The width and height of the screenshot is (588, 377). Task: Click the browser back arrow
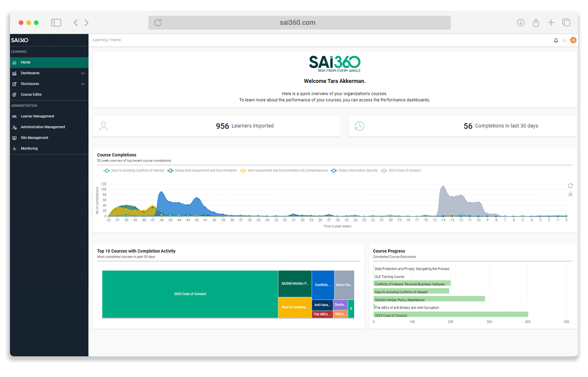[76, 23]
